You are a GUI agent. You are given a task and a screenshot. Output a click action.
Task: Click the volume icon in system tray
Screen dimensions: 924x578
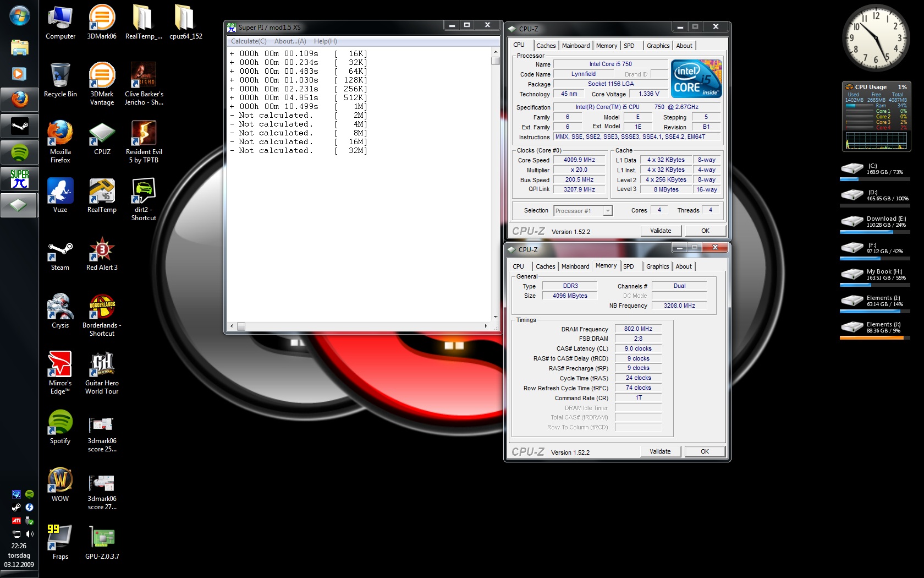pyautogui.click(x=30, y=534)
